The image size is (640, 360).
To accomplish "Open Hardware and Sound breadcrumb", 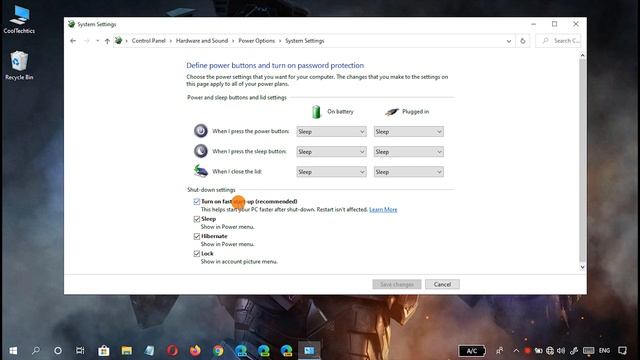I will pyautogui.click(x=202, y=41).
